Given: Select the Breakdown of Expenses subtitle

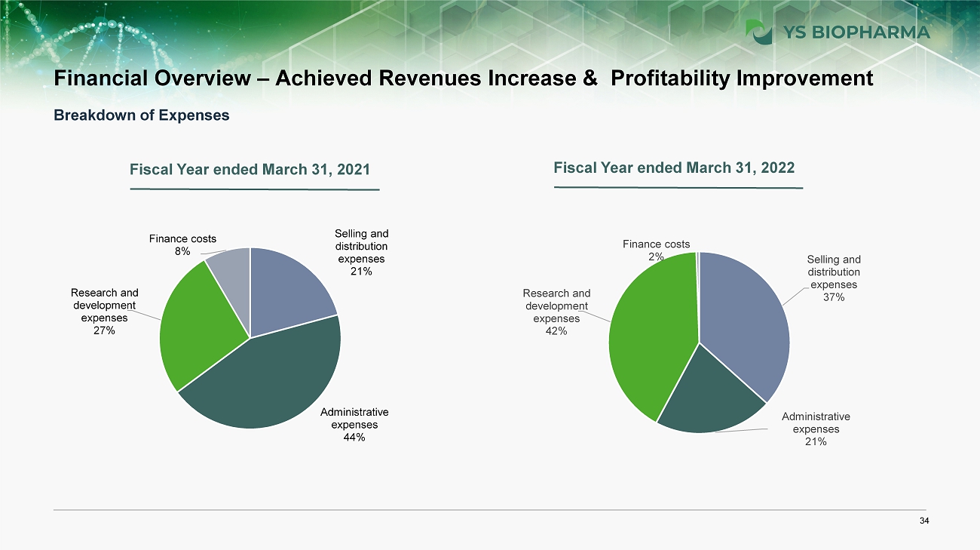Looking at the screenshot, I should pyautogui.click(x=141, y=115).
